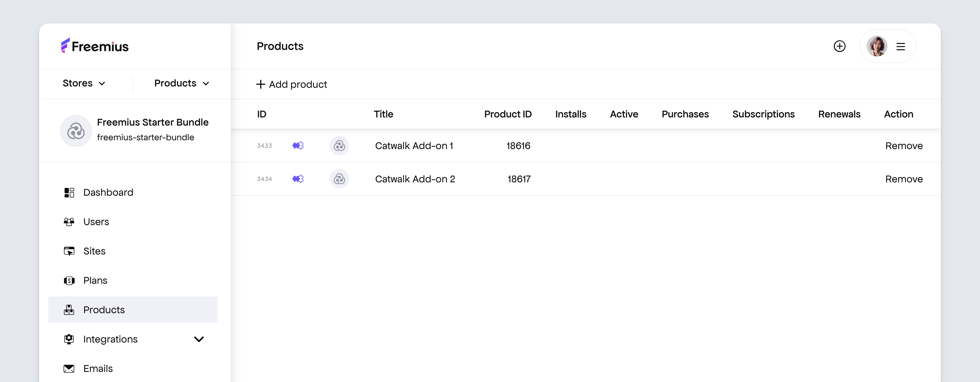Click the user avatar photo

[x=877, y=46]
